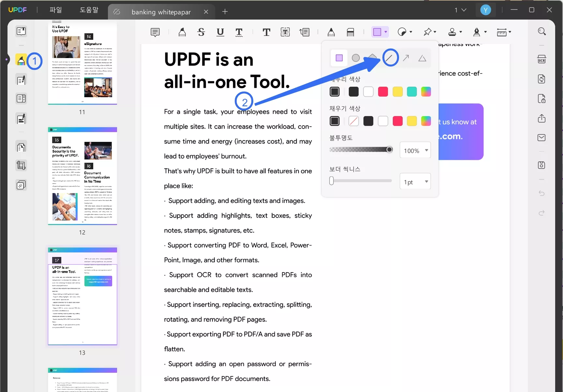Select the Highlight text tool
Screen dimensions: 563x392
click(x=182, y=32)
